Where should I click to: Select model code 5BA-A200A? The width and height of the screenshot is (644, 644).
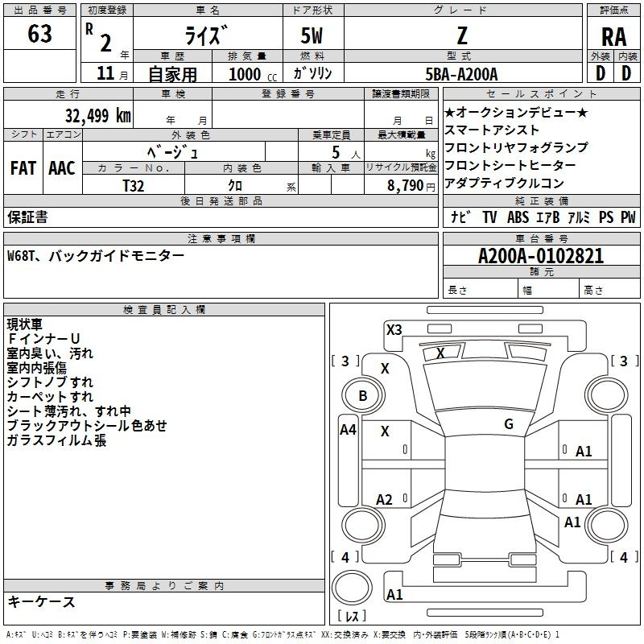[x=461, y=74]
